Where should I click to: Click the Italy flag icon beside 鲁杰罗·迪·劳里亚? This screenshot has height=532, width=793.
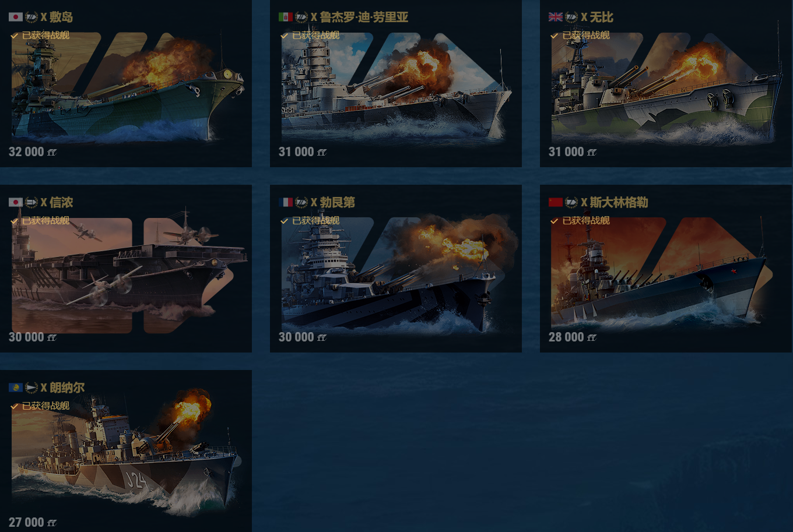click(x=286, y=17)
